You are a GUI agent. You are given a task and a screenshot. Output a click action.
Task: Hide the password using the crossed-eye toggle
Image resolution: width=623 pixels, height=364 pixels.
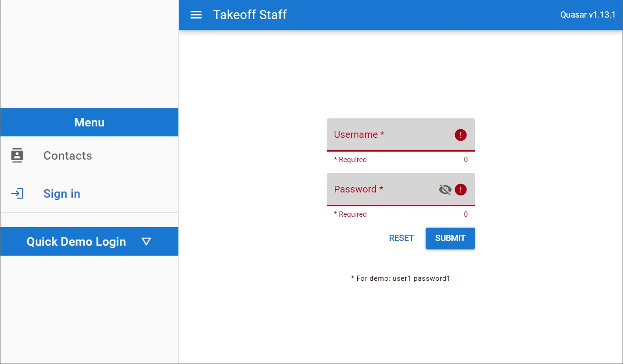tap(445, 189)
